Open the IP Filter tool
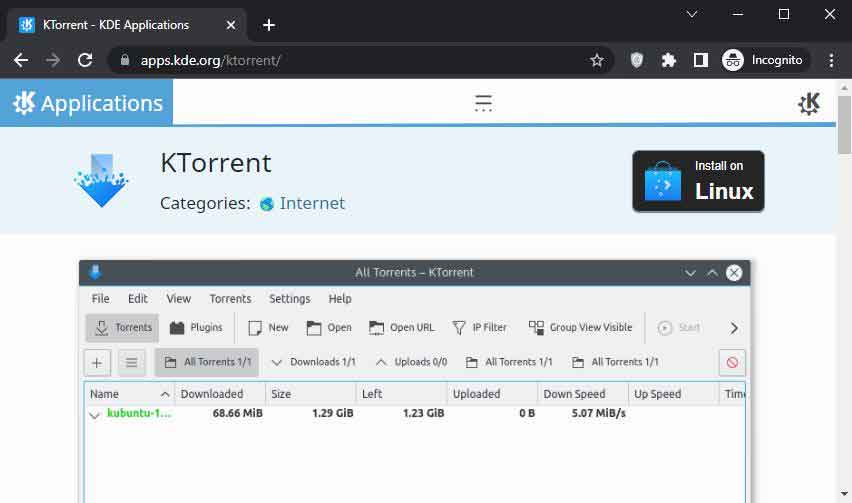 click(479, 328)
